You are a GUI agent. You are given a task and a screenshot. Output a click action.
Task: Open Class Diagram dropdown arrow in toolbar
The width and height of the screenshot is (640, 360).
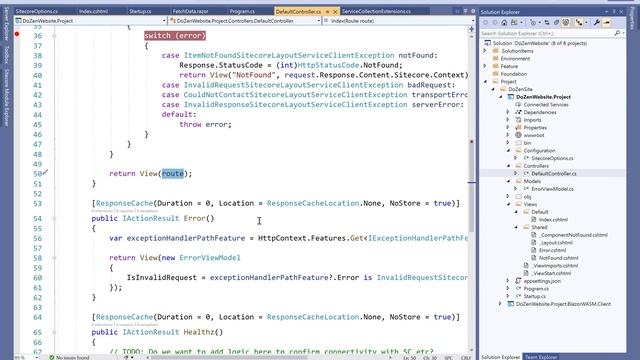[586, 23]
